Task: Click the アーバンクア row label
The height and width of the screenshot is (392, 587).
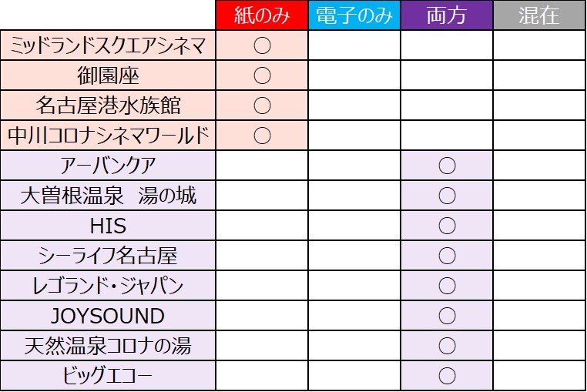Action: click(109, 166)
